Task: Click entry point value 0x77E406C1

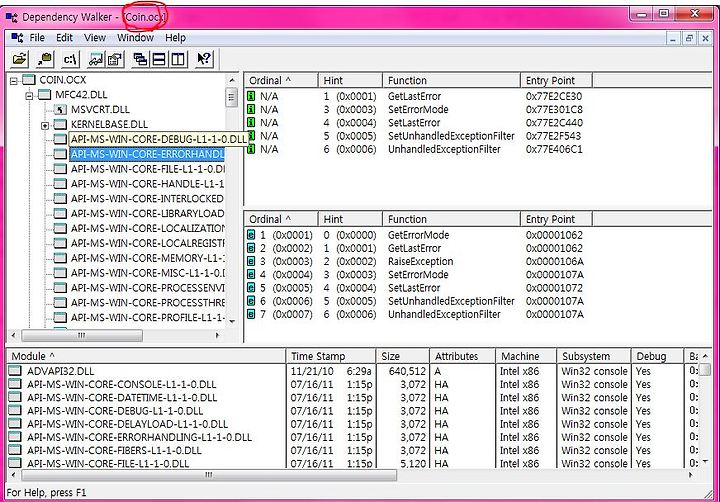Action: point(554,149)
